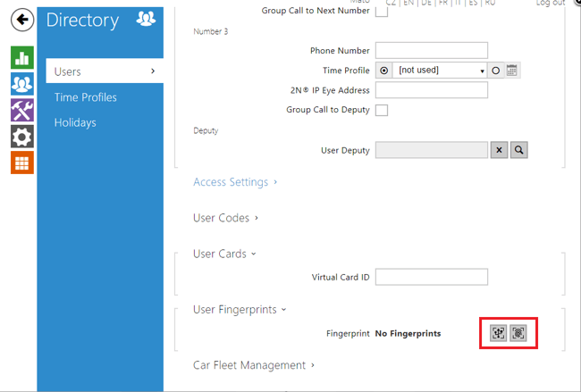Click the back arrow icon
Image resolution: width=581 pixels, height=392 pixels.
(22, 20)
